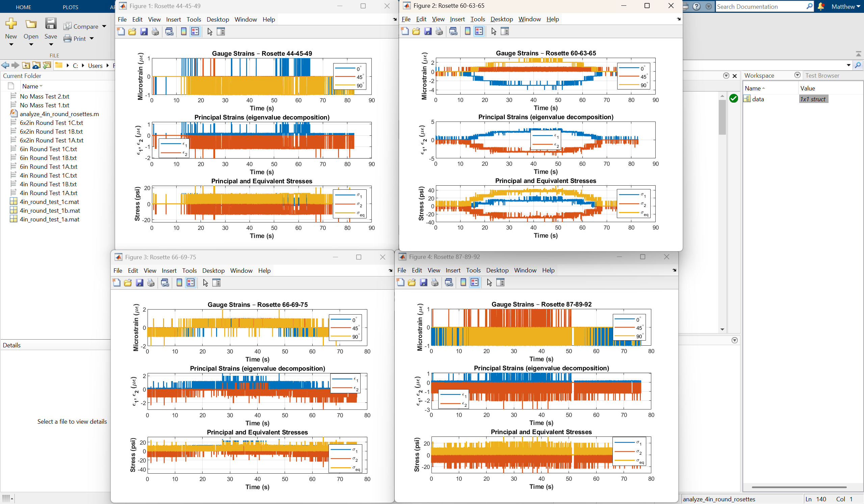Click the Users segment in folder path
This screenshot has height=504, width=864.
(x=95, y=65)
